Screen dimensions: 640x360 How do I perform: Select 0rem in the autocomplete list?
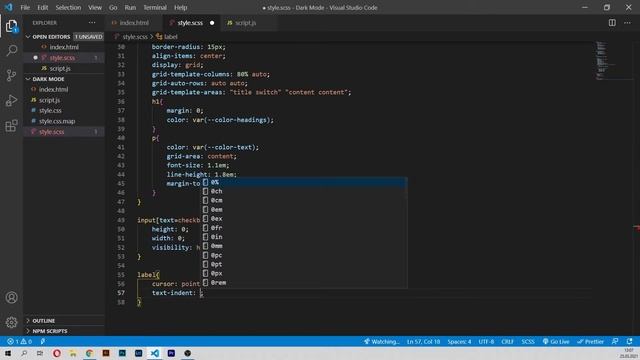pyautogui.click(x=304, y=282)
